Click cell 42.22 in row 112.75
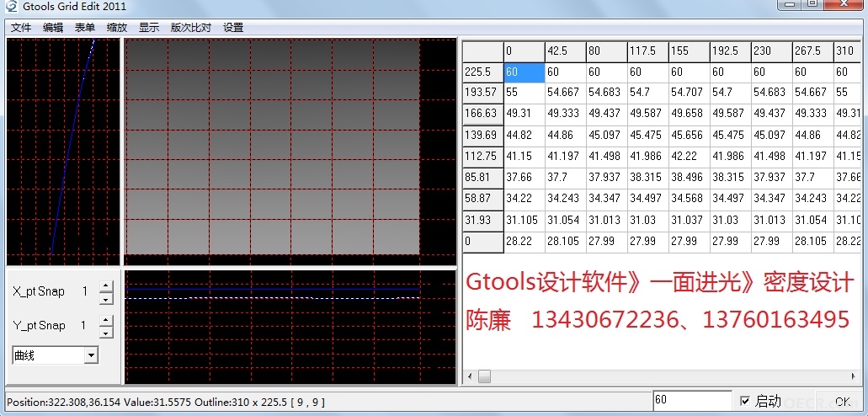This screenshot has width=868, height=416. [690, 157]
